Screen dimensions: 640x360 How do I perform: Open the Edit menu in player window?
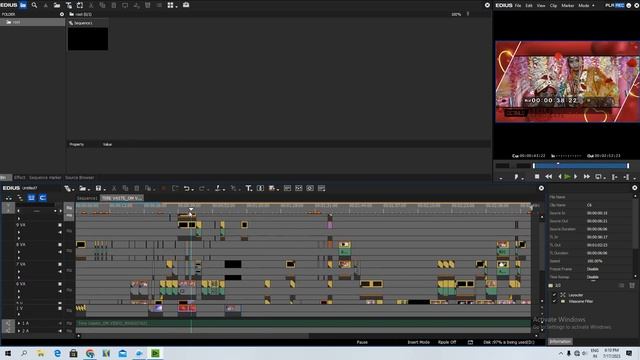[529, 5]
